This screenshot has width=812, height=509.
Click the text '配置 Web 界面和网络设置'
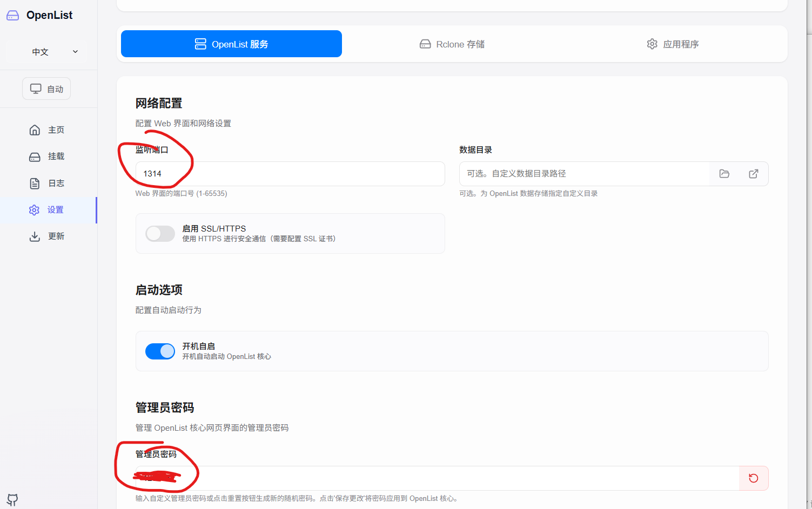point(183,124)
